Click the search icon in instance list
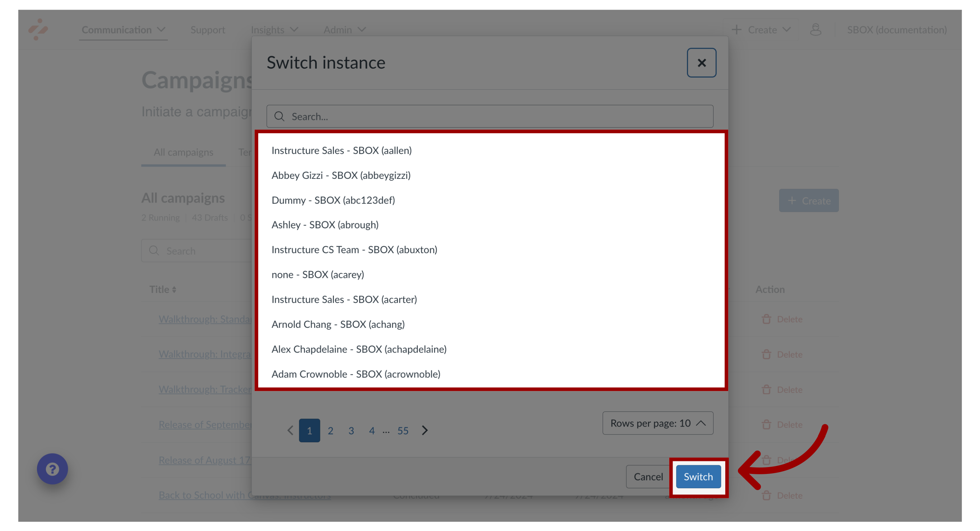The image size is (980, 531). click(280, 116)
